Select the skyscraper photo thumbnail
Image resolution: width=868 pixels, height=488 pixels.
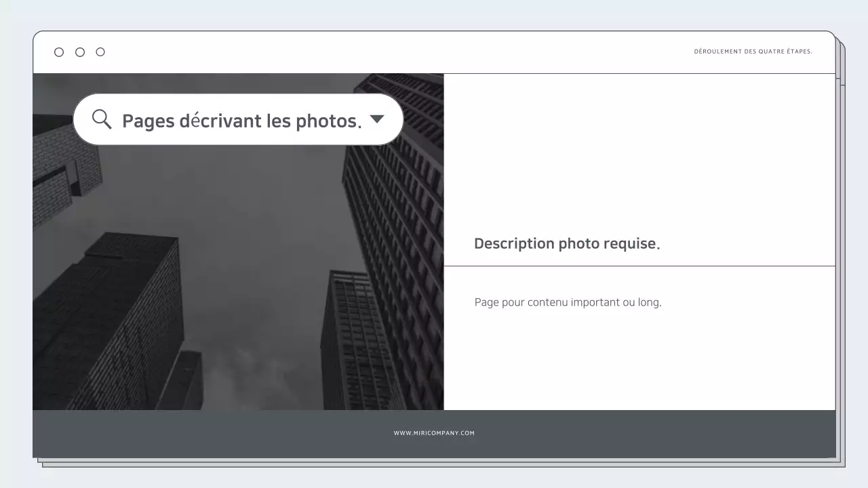(237, 271)
